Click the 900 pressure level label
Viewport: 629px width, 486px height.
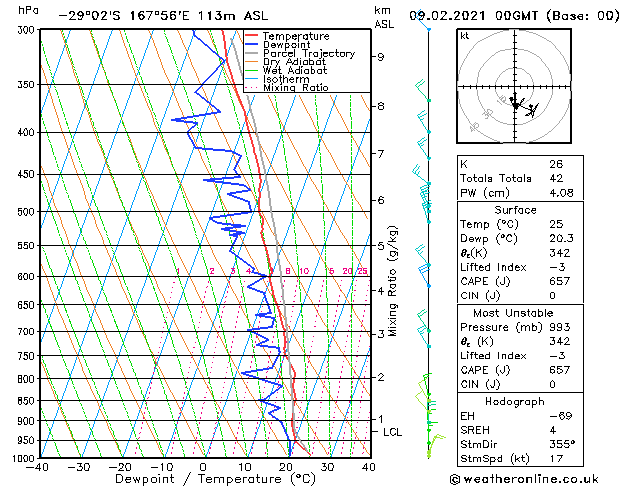[28, 421]
